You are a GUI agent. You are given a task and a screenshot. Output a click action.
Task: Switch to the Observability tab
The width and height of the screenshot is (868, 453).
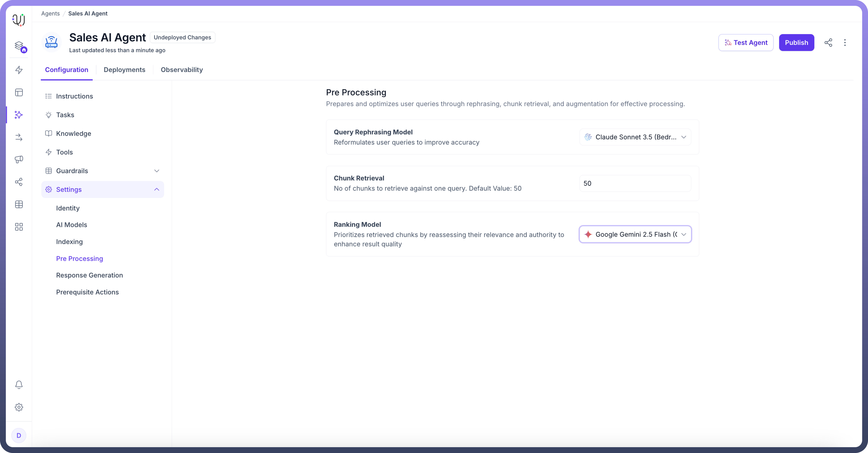click(x=182, y=70)
